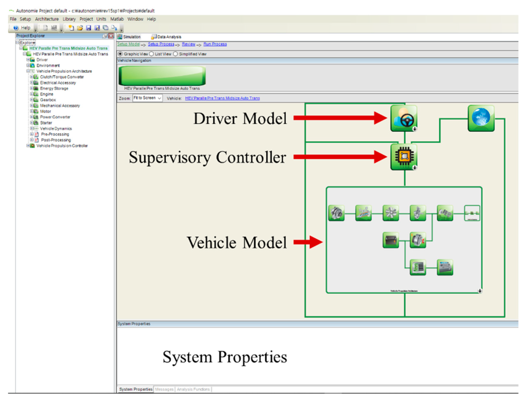Select the Energy Storage tree item
The width and height of the screenshot is (532, 402).
54,88
